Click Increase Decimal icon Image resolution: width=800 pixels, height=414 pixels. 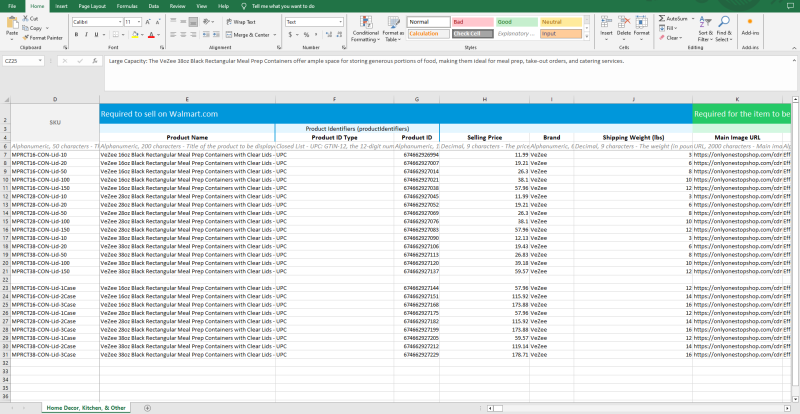point(328,35)
